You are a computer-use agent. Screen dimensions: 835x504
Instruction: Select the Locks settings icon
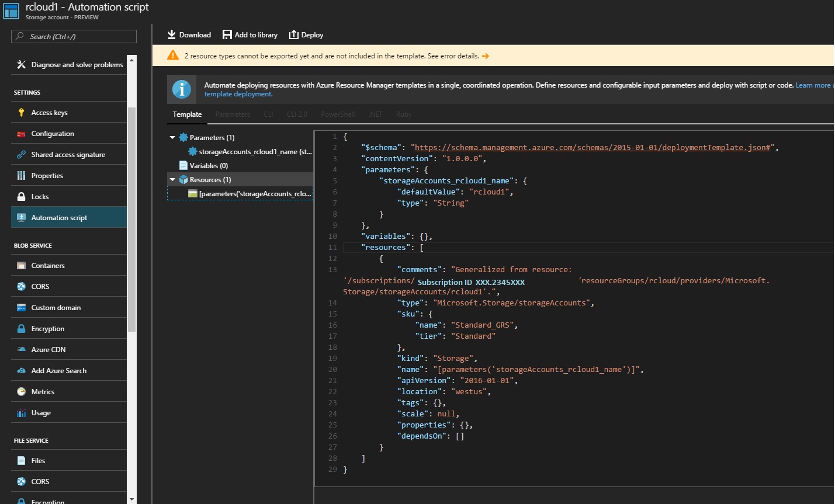(22, 196)
